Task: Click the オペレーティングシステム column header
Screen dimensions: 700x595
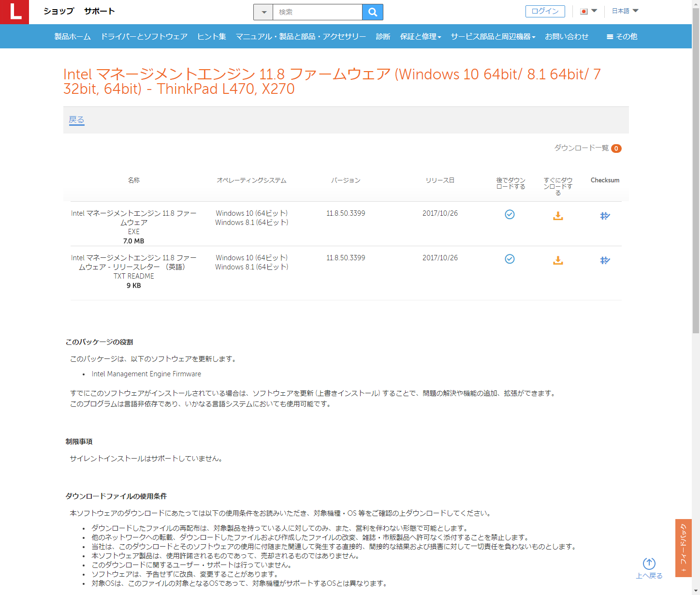Action: click(251, 180)
